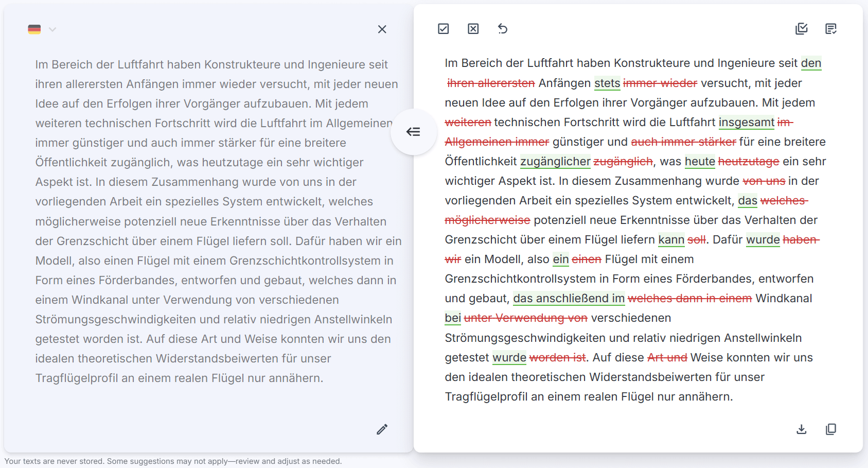Click the transfer-left arrow circular button

413,132
